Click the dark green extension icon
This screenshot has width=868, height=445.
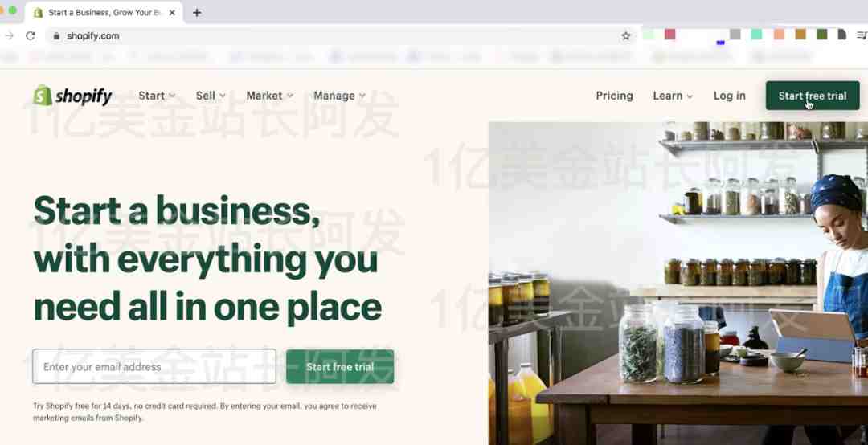tap(821, 35)
